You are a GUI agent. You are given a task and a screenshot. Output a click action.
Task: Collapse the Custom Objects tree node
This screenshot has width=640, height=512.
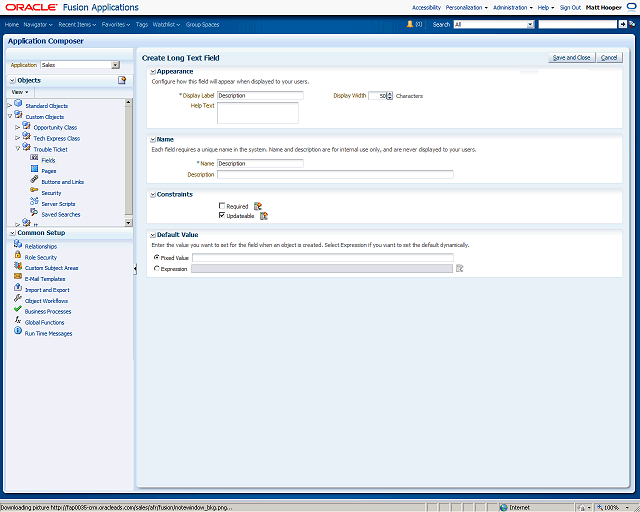pos(10,117)
